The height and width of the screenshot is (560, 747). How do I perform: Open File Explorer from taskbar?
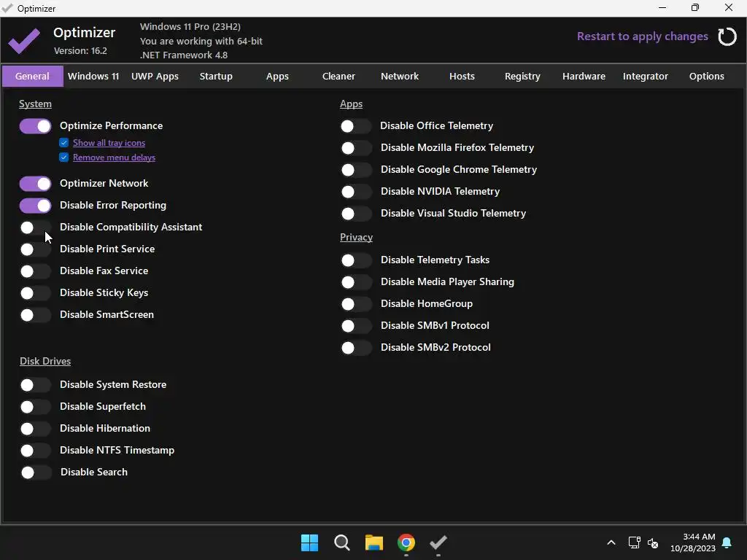pyautogui.click(x=374, y=542)
